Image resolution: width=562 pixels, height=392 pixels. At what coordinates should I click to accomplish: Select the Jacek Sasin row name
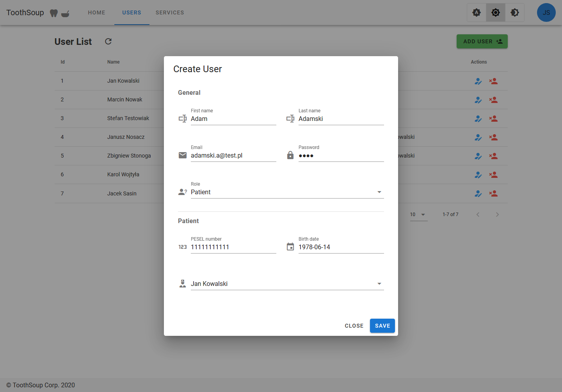[x=122, y=193]
